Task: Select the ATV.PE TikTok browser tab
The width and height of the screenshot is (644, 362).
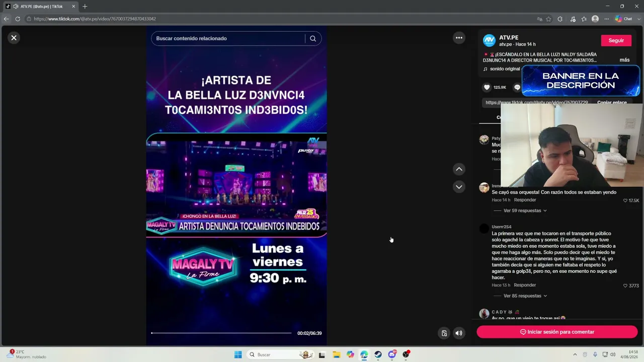Action: point(40,7)
